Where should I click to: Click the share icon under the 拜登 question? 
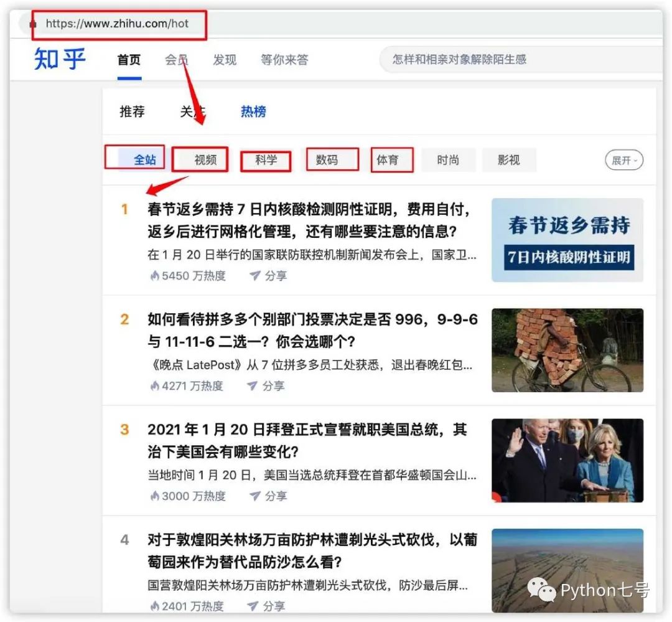tap(255, 496)
